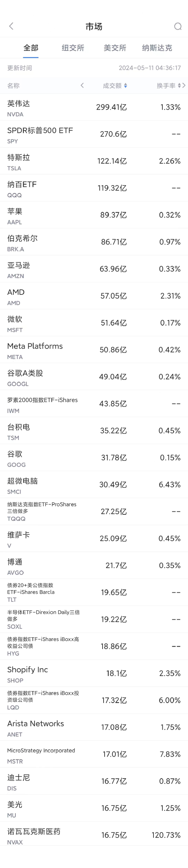Open the Meta Platforms row
This screenshot has height=868, width=188.
(94, 350)
